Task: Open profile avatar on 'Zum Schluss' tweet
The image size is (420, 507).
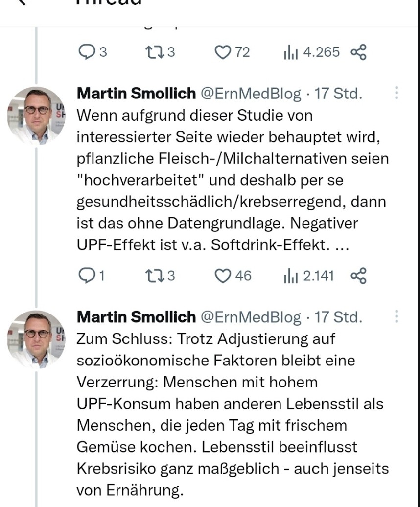Action: (x=35, y=339)
